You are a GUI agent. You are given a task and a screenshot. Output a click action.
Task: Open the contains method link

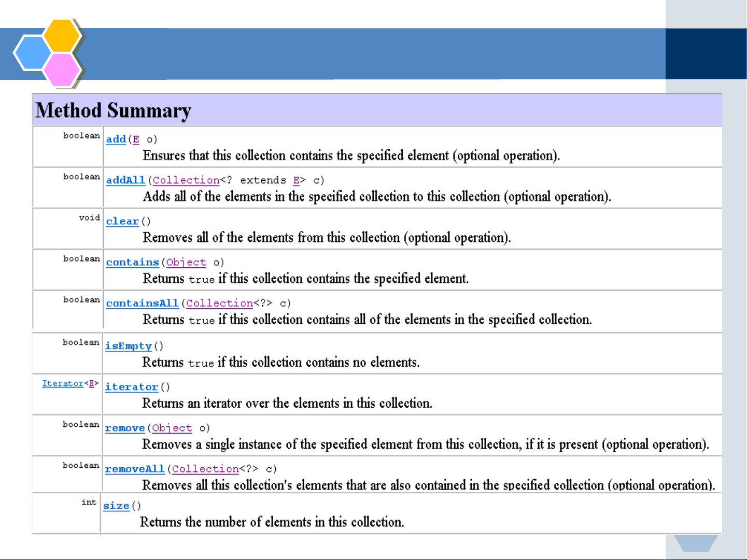click(x=132, y=262)
